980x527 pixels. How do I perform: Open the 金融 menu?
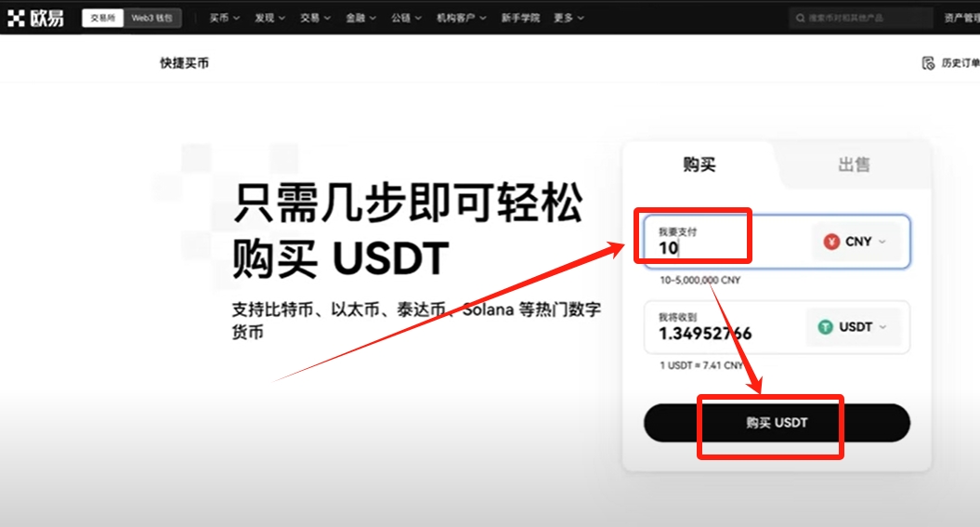(360, 19)
